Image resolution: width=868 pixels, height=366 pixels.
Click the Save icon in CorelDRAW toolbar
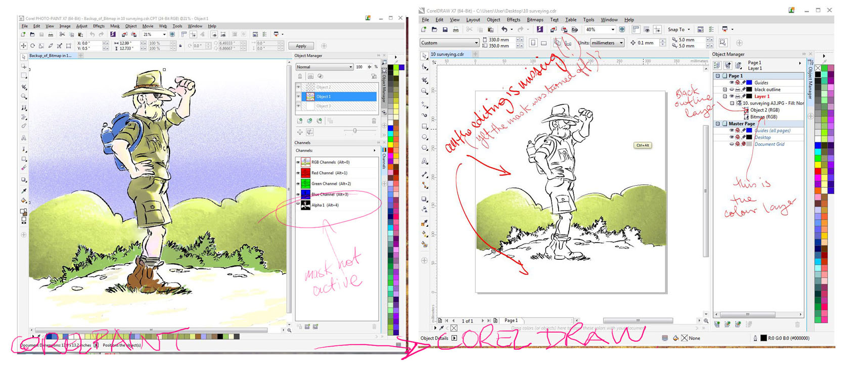tap(445, 29)
